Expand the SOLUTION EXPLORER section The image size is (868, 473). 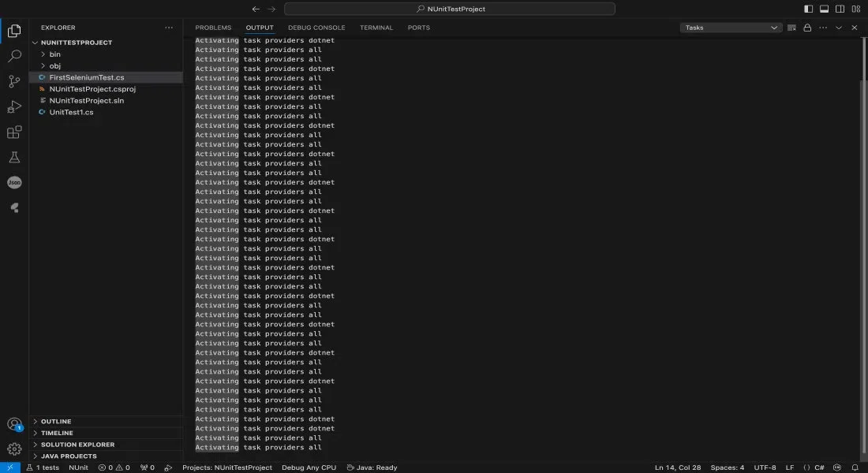tap(106, 445)
